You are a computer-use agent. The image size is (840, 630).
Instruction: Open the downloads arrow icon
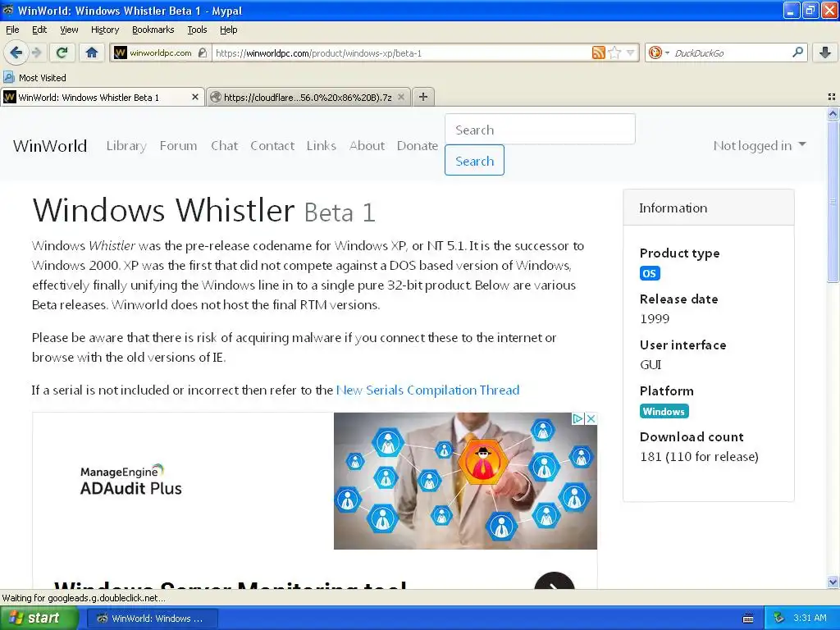825,52
